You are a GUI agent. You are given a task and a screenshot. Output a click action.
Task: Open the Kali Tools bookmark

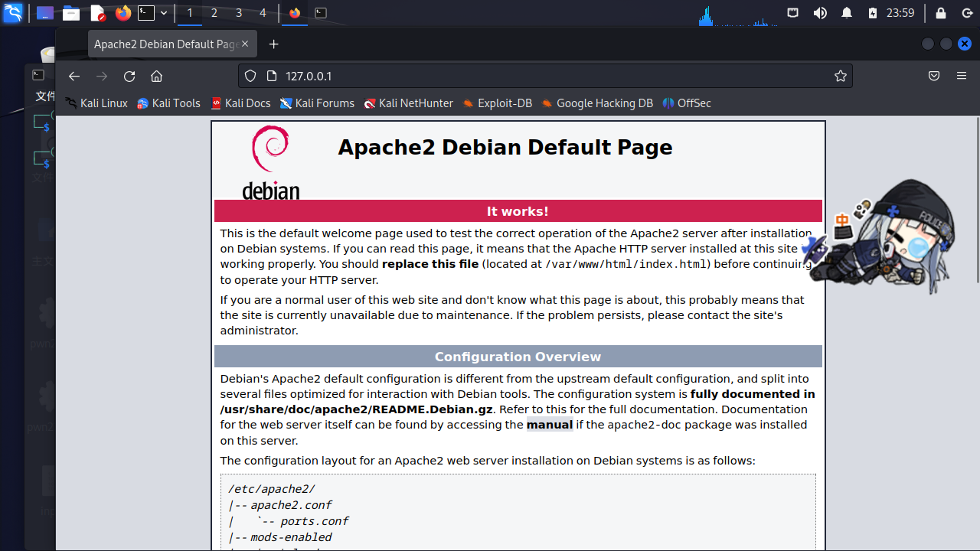click(x=168, y=103)
